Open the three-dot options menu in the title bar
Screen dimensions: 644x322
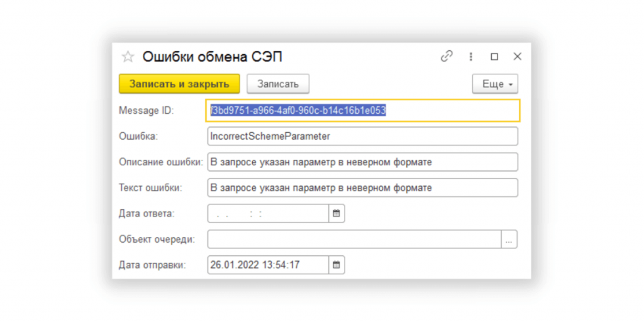click(470, 57)
